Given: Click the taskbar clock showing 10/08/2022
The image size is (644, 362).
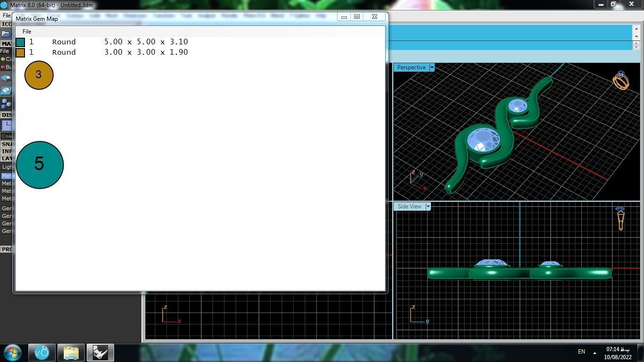Looking at the screenshot, I should pyautogui.click(x=618, y=353).
